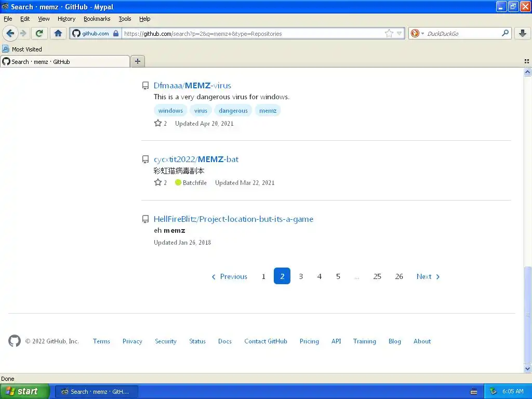Click the search magnifier icon
The width and height of the screenshot is (532, 399).
pos(505,33)
